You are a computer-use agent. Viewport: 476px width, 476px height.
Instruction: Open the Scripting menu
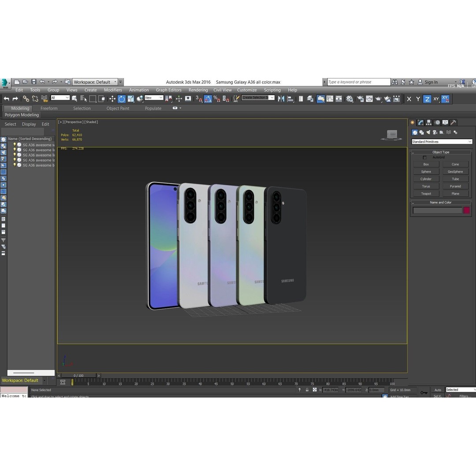[272, 90]
